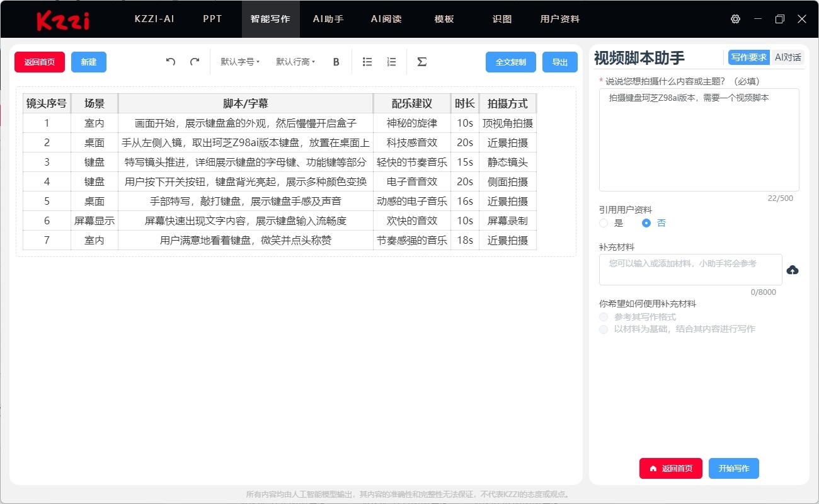
Task: Click the cell 屏幕显示 in row 6
Action: pos(94,220)
